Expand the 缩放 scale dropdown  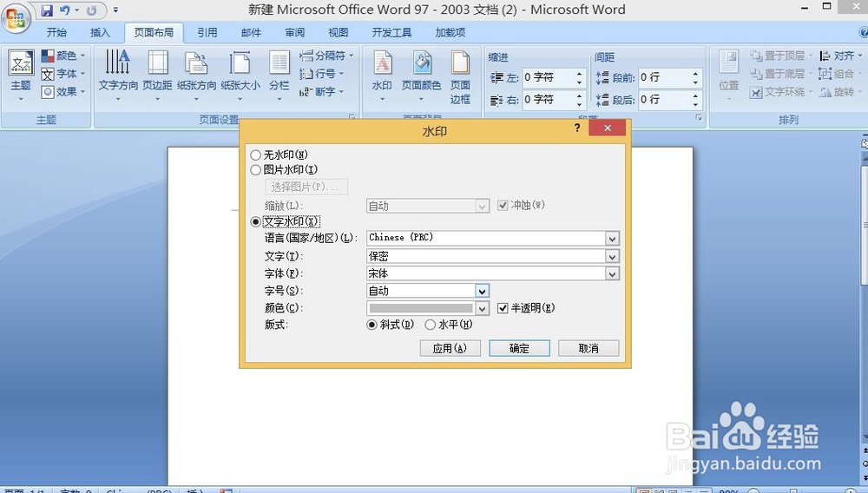pyautogui.click(x=482, y=206)
